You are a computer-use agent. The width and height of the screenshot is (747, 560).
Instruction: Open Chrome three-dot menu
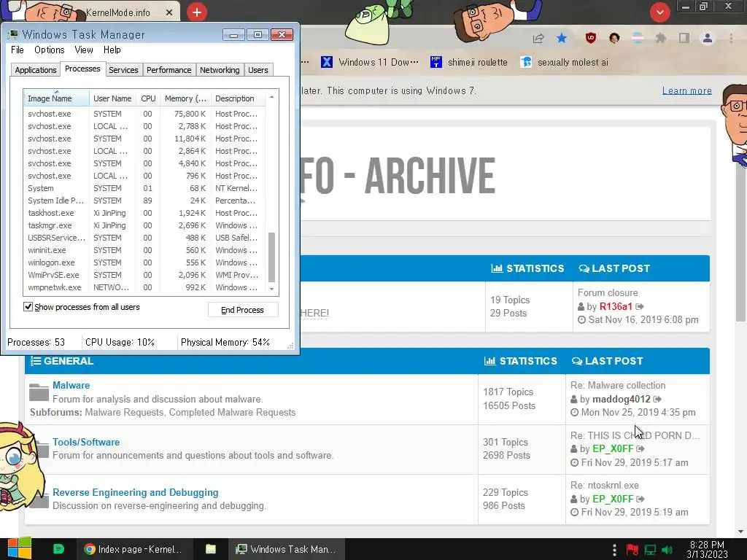coord(731,38)
